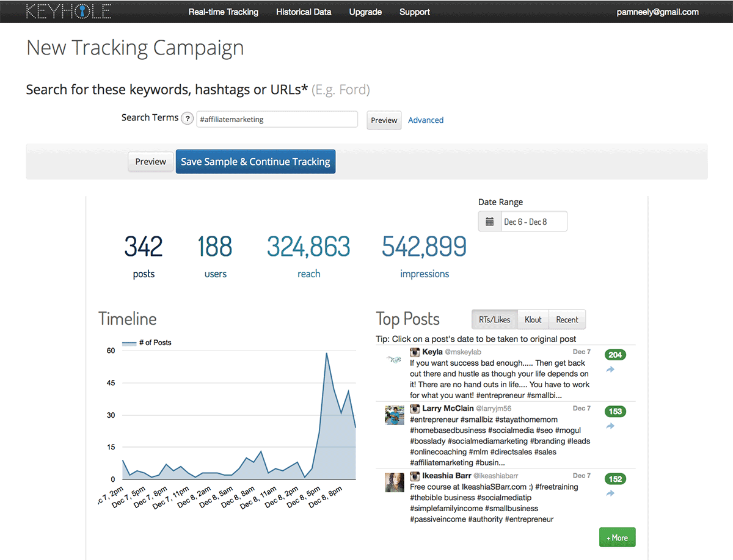This screenshot has height=560, width=733.
Task: Click Instagram icon next to Ikeashia Barr
Action: [415, 476]
